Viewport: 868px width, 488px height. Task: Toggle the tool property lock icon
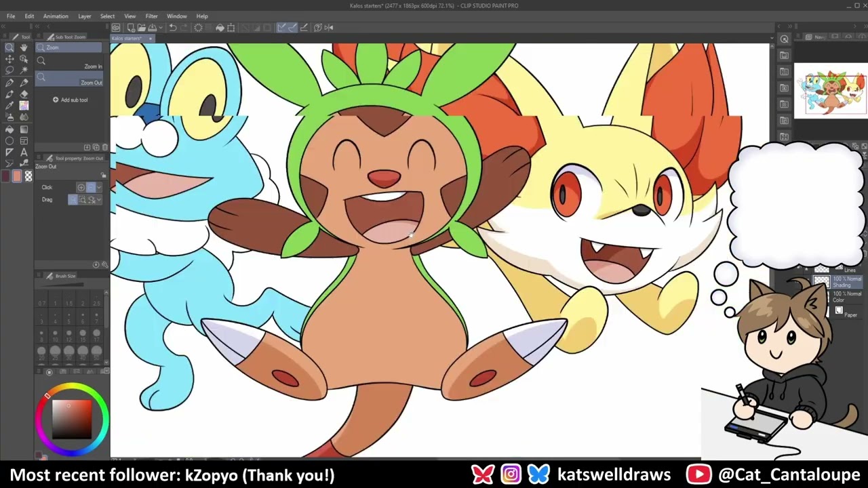point(103,175)
